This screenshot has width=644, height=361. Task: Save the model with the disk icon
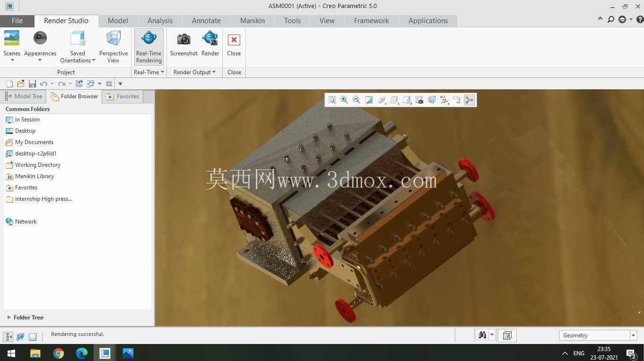pos(32,84)
